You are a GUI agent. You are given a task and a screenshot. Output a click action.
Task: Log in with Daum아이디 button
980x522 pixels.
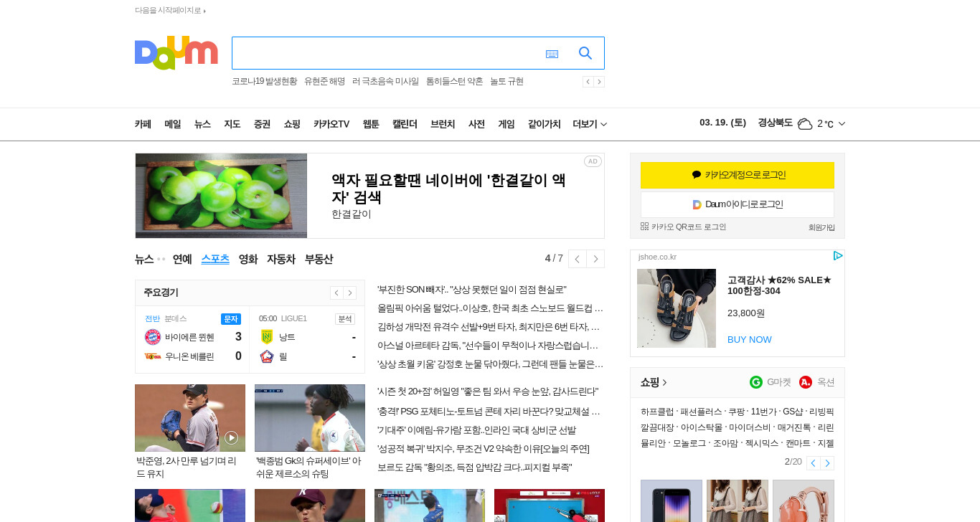[x=738, y=204]
